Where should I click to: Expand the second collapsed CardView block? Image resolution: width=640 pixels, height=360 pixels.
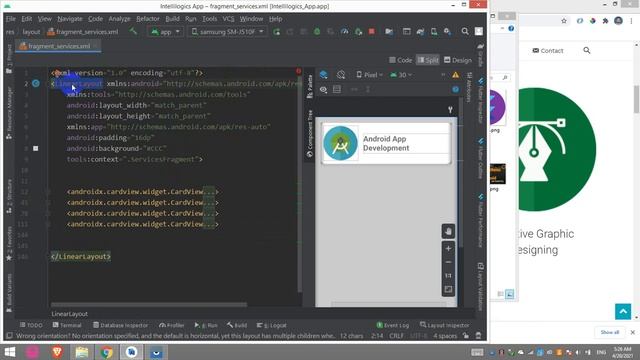click(x=209, y=202)
